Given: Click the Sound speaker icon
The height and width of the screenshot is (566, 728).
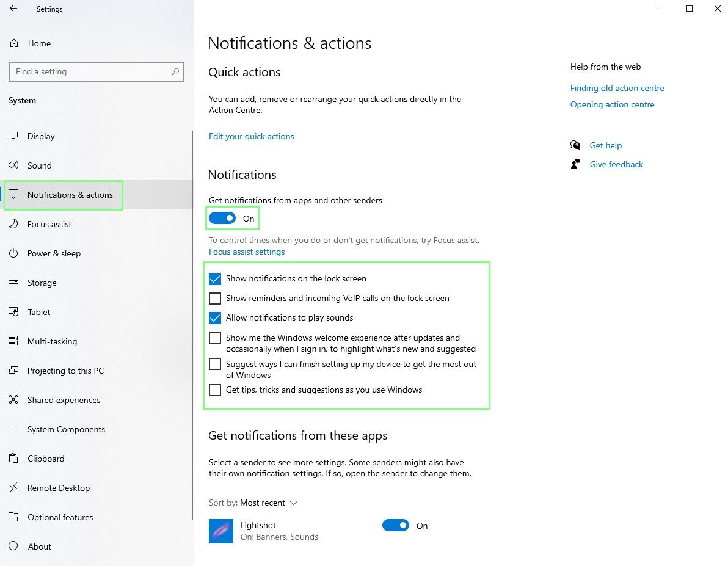Looking at the screenshot, I should click(14, 165).
